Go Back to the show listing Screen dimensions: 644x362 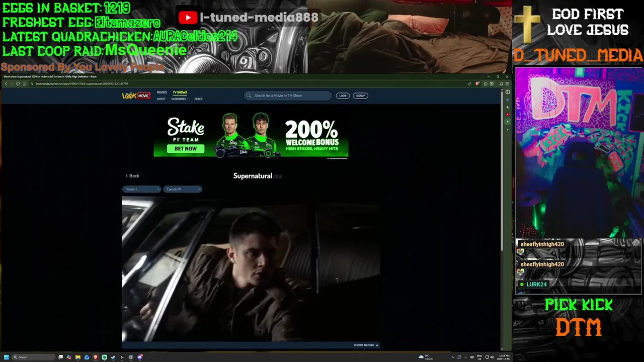132,176
